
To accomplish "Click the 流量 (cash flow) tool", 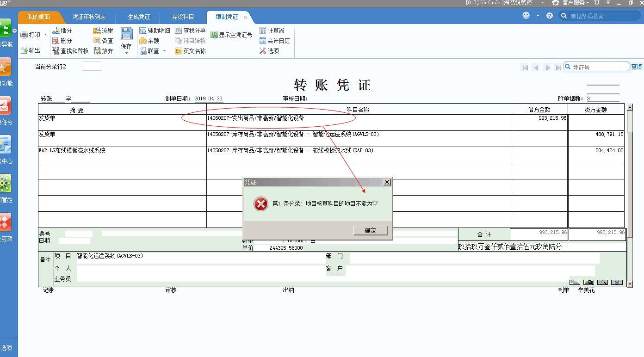I will coord(103,31).
